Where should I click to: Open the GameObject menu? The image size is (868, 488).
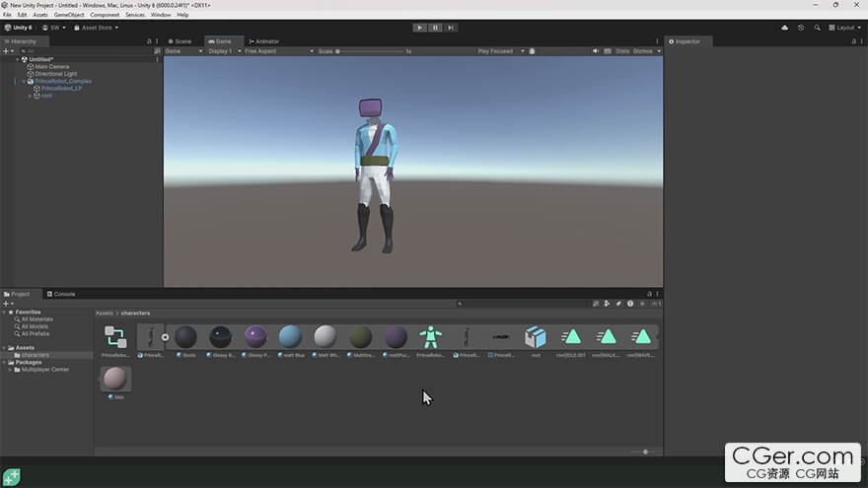point(69,15)
